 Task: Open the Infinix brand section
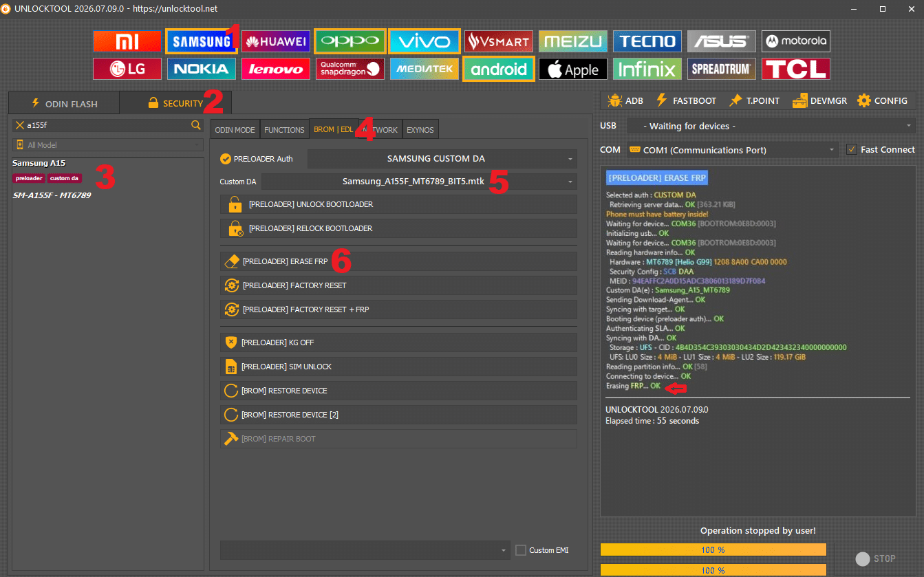coord(647,69)
